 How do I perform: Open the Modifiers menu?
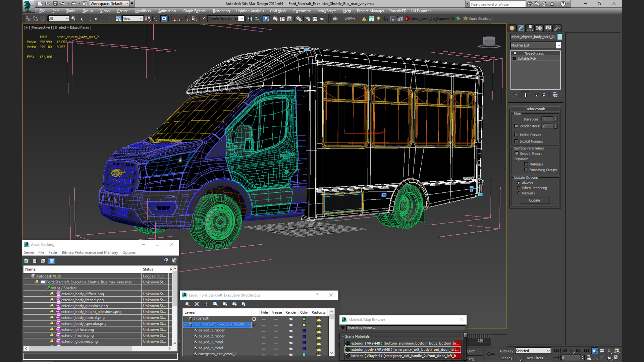(x=143, y=11)
